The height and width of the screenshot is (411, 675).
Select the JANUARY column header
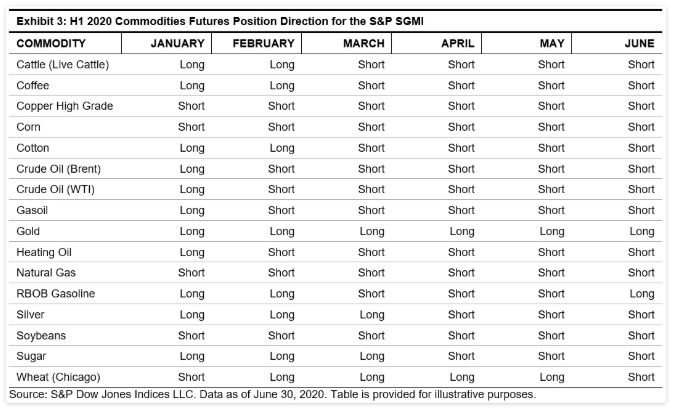[177, 43]
